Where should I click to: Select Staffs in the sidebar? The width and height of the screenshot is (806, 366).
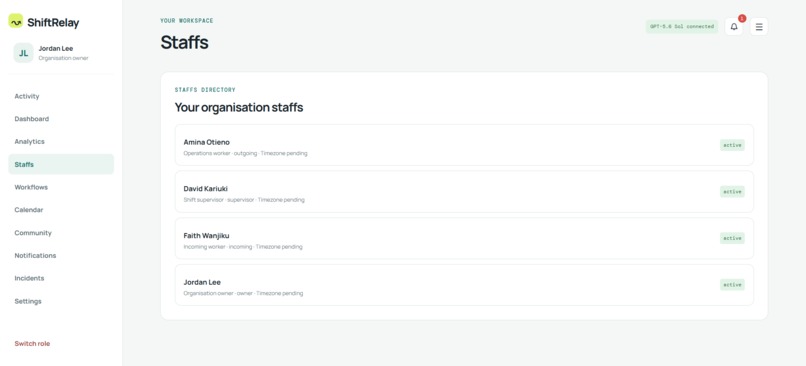coord(61,164)
